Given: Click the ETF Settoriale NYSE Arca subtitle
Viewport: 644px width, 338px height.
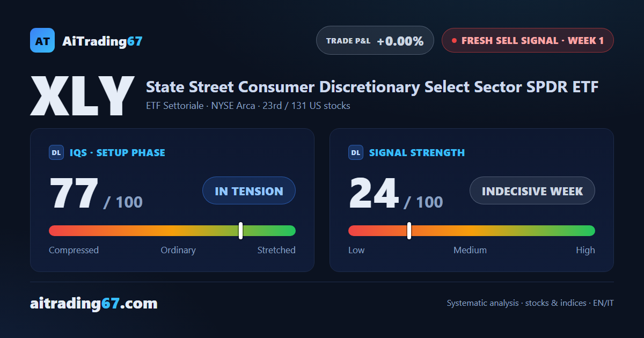Looking at the screenshot, I should (x=248, y=106).
